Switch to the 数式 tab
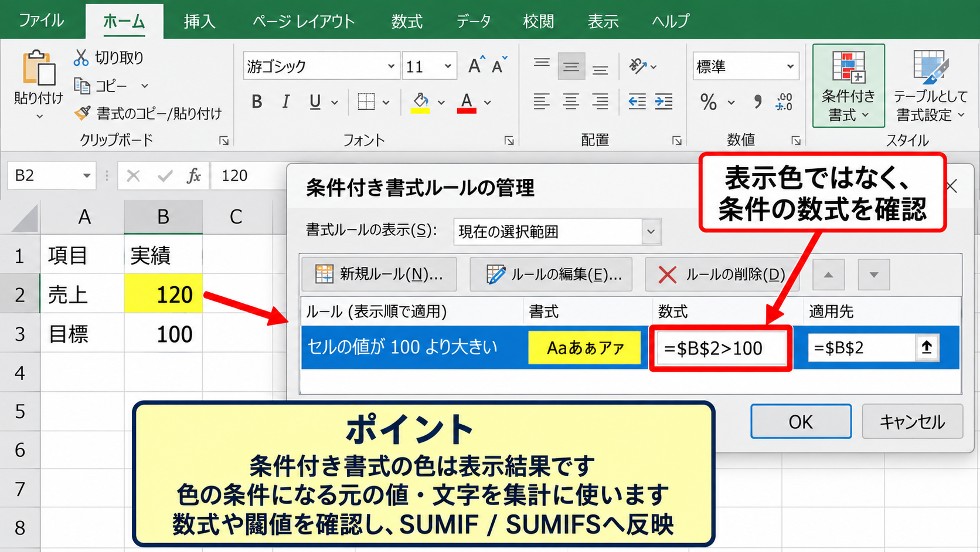This screenshot has width=980, height=552. coord(407,21)
